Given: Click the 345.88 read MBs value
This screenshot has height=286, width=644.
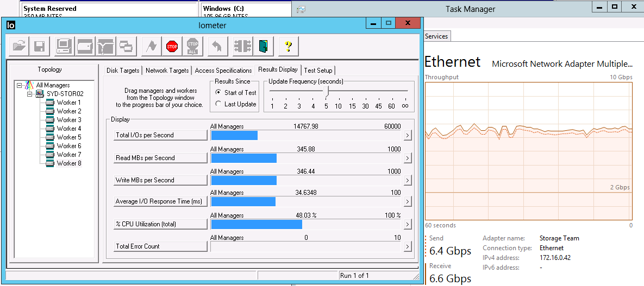Looking at the screenshot, I should point(306,149).
